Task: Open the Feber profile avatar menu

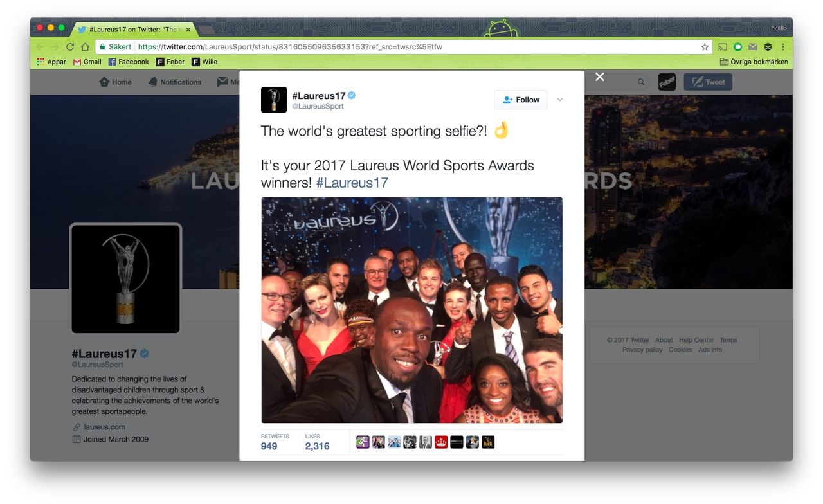Action: coord(667,82)
